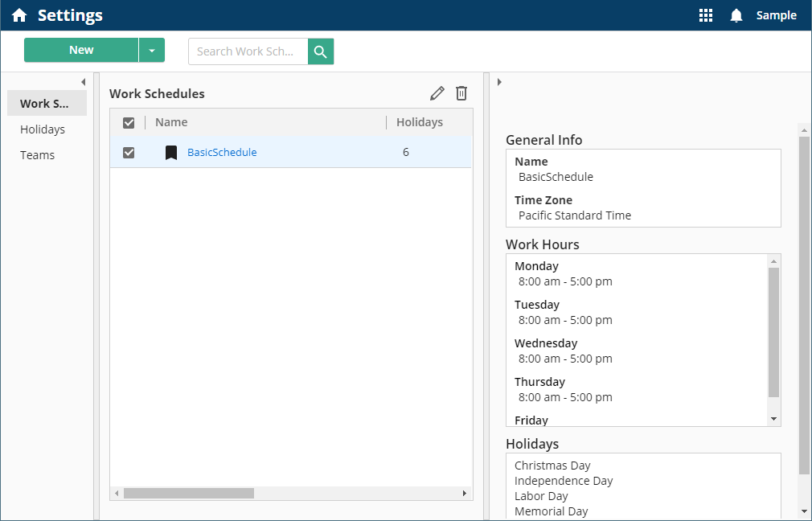
Task: Open the apps grid menu
Action: point(706,15)
